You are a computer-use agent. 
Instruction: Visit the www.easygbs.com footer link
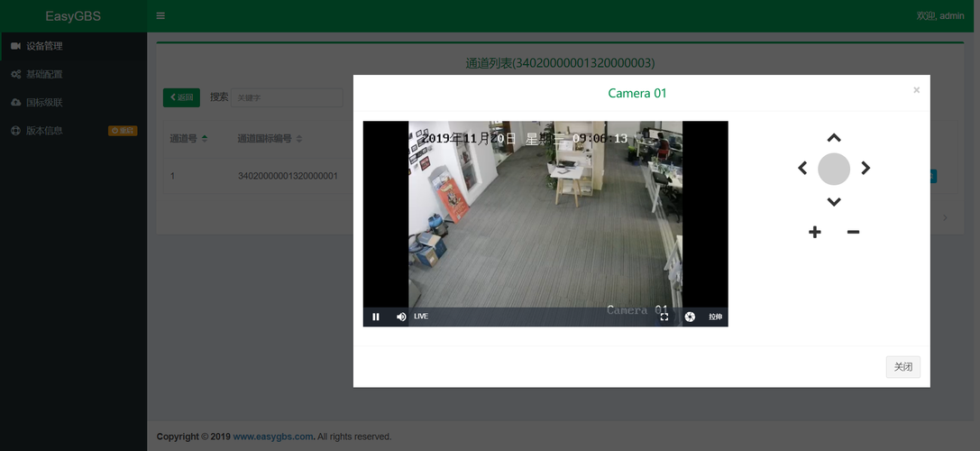point(272,437)
